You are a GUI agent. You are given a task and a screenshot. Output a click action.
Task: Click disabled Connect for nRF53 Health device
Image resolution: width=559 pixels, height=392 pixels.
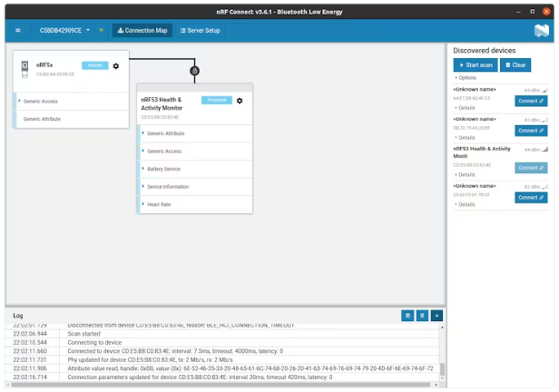(x=531, y=168)
